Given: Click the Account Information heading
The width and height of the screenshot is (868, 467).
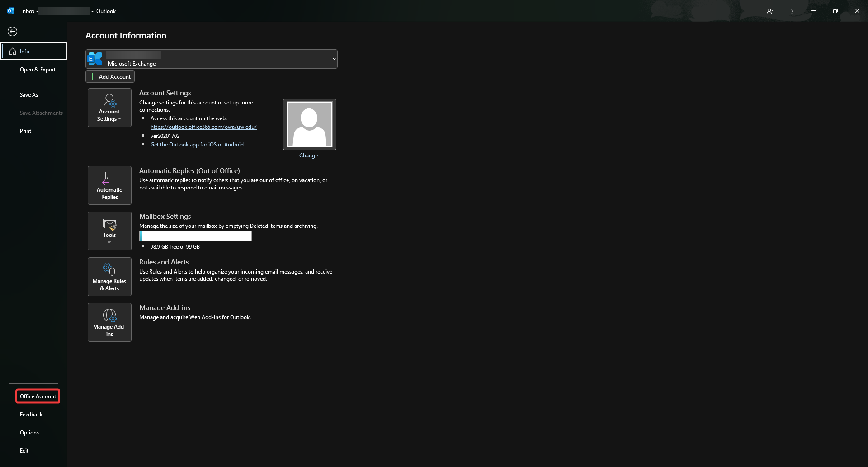Looking at the screenshot, I should pos(126,35).
